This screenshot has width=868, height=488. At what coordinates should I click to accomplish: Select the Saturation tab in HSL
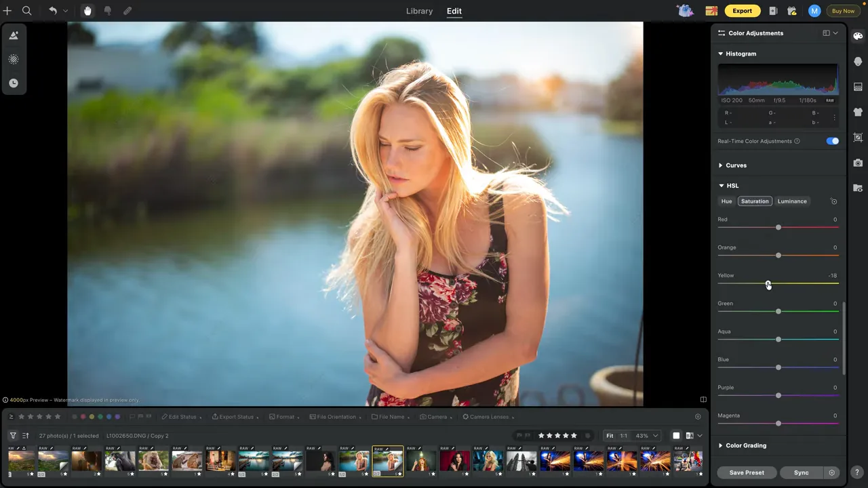[755, 201]
